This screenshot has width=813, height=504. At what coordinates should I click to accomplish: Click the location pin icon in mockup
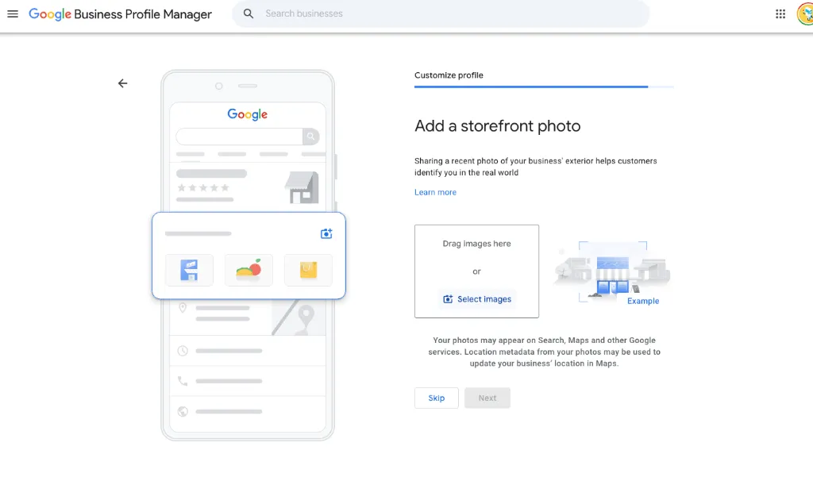coord(183,307)
